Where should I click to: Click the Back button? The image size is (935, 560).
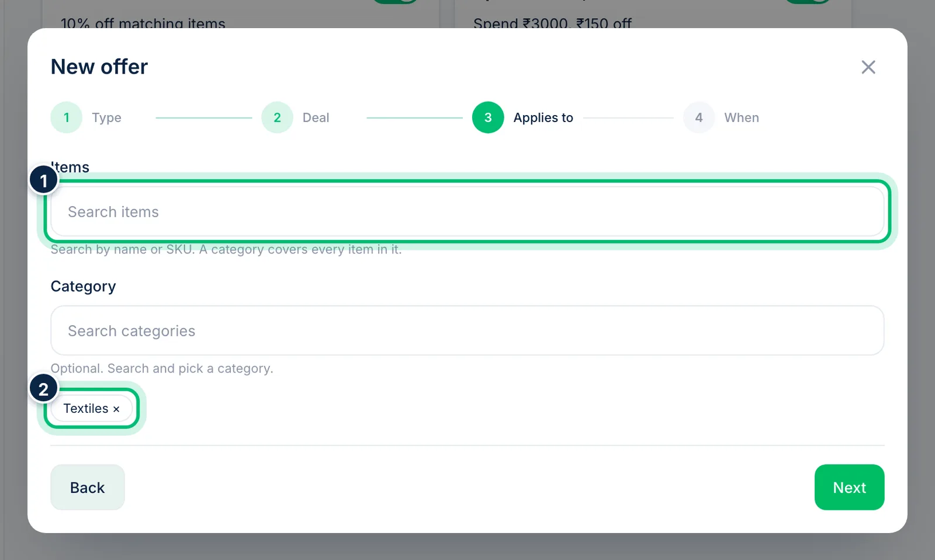88,487
